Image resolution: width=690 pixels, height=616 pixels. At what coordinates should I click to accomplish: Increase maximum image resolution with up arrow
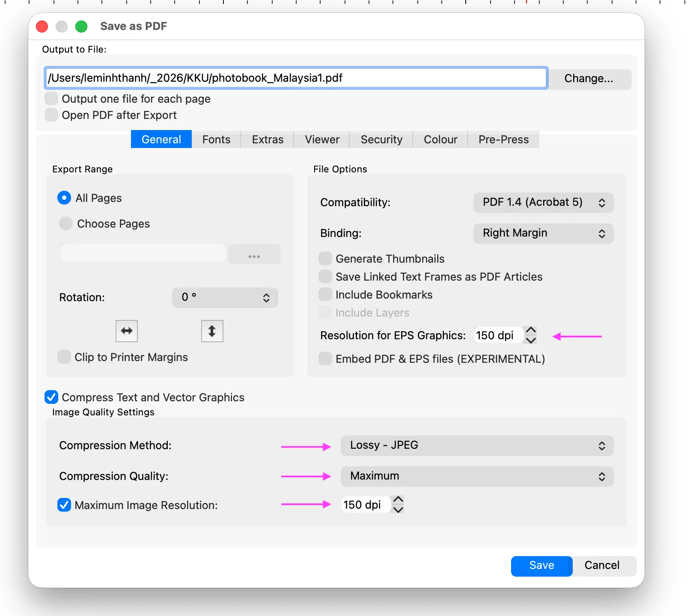click(398, 500)
